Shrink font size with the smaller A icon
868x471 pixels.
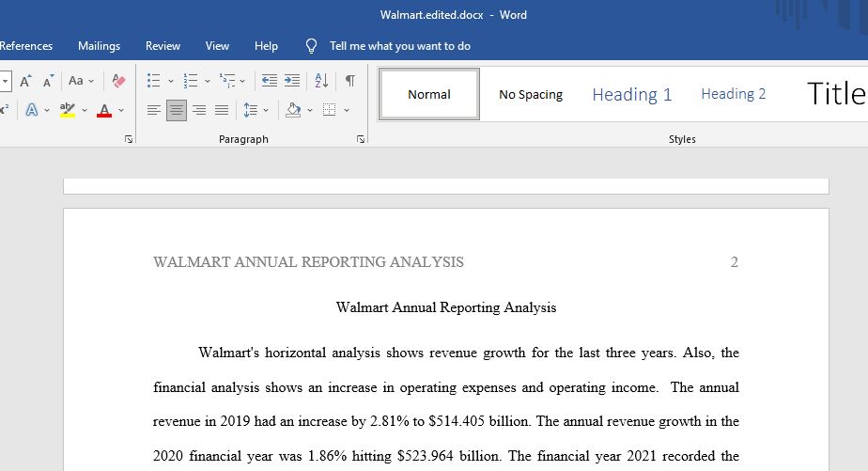click(x=49, y=81)
